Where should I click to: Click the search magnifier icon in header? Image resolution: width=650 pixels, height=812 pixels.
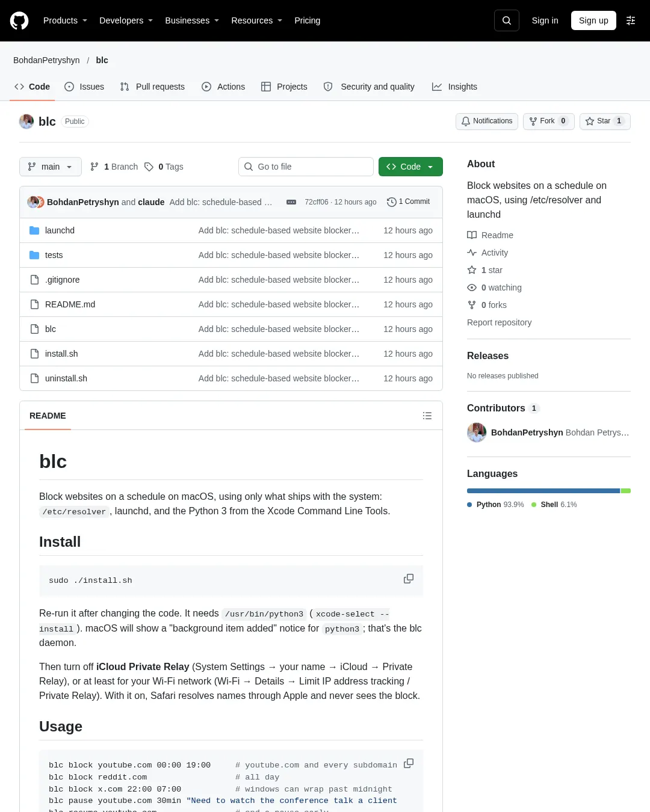(x=507, y=20)
